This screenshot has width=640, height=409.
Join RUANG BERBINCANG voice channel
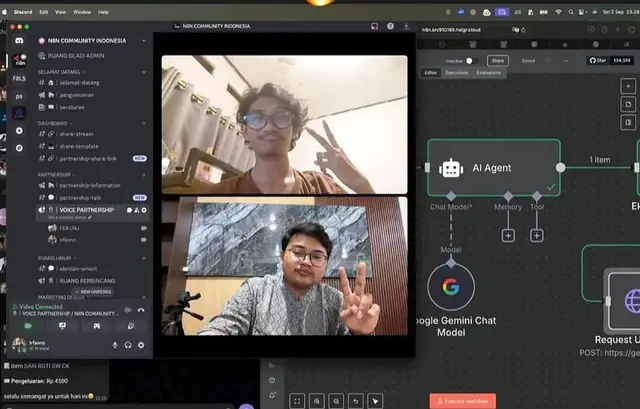pos(92,281)
